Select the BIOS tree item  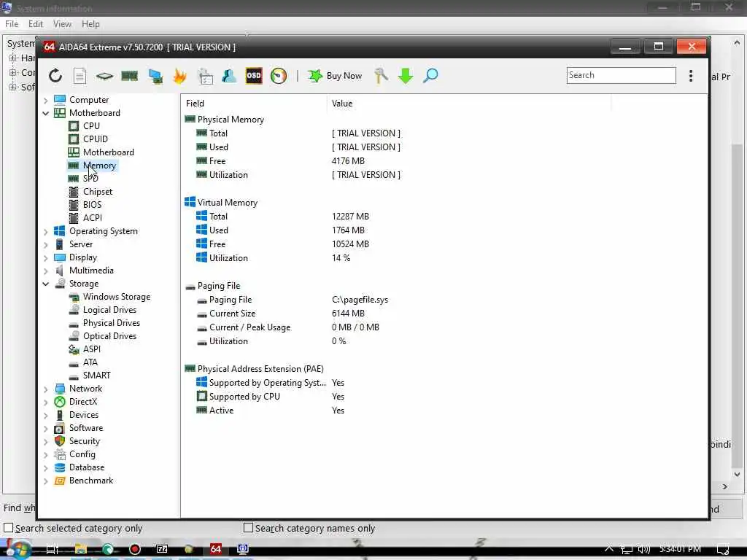click(92, 205)
